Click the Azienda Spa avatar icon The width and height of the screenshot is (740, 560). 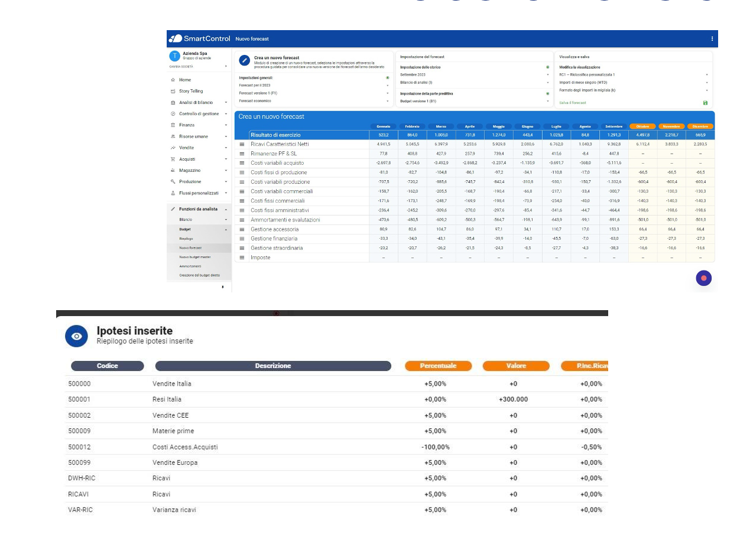click(x=174, y=56)
